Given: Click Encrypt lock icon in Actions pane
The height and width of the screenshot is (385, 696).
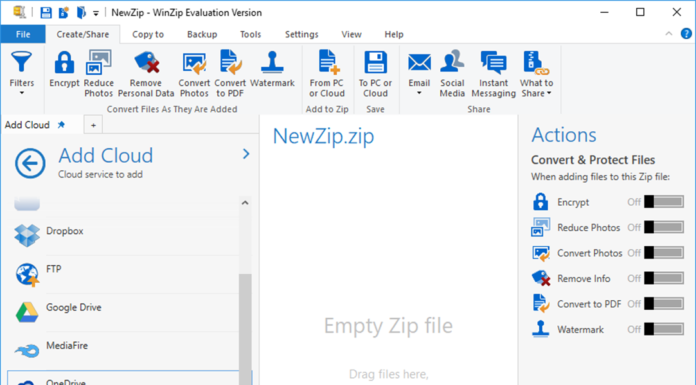Looking at the screenshot, I should coord(540,202).
